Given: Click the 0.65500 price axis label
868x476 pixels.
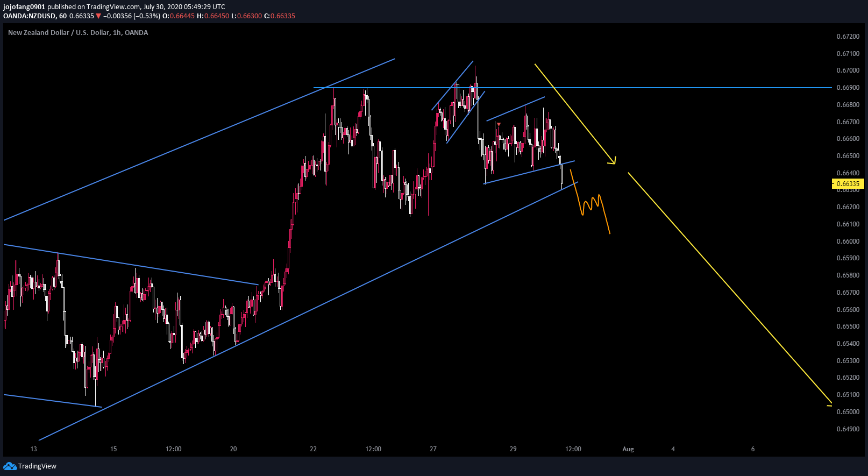Looking at the screenshot, I should click(x=848, y=326).
